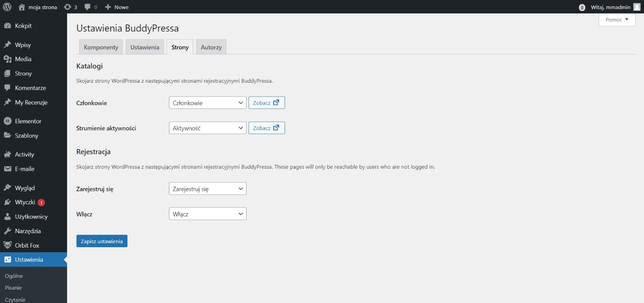Click the Rejestracja section heading

pos(93,152)
